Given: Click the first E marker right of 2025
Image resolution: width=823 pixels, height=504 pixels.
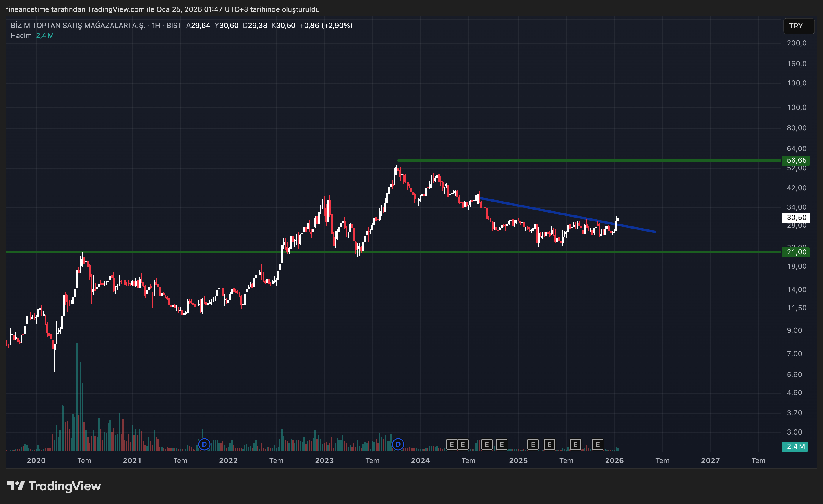Looking at the screenshot, I should point(533,444).
